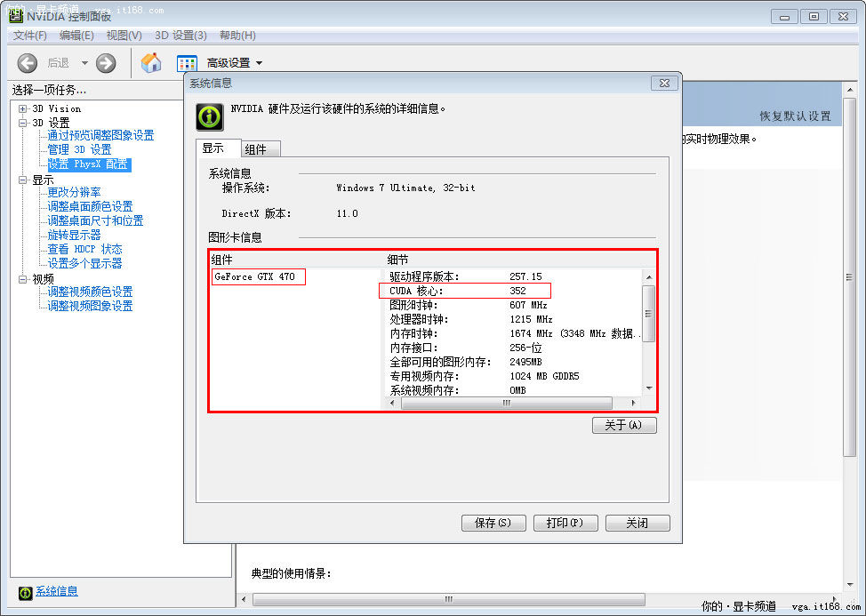Image resolution: width=866 pixels, height=616 pixels.
Task: Select 查看 HDCP 状态
Action: [85, 249]
